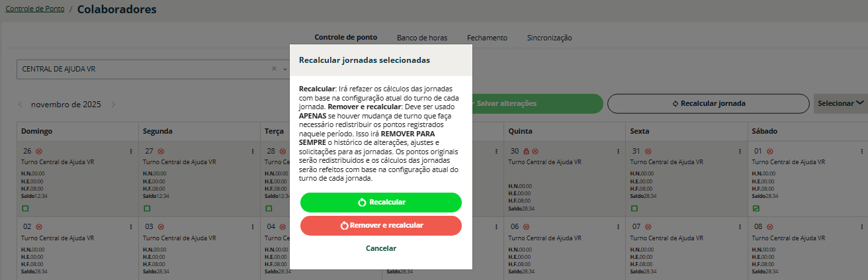The image size is (868, 280).
Task: Uncheck the checkbox on Sábado day 01
Action: (756, 209)
